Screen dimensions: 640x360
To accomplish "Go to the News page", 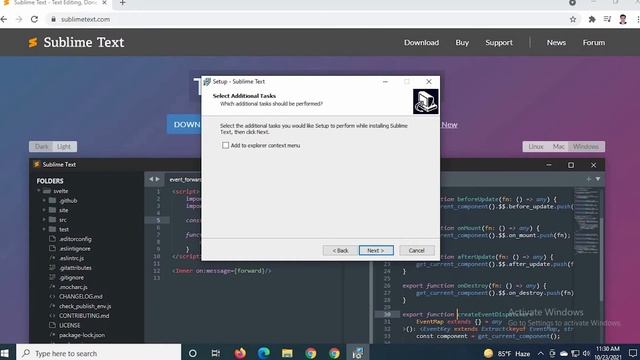I will click(x=556, y=42).
